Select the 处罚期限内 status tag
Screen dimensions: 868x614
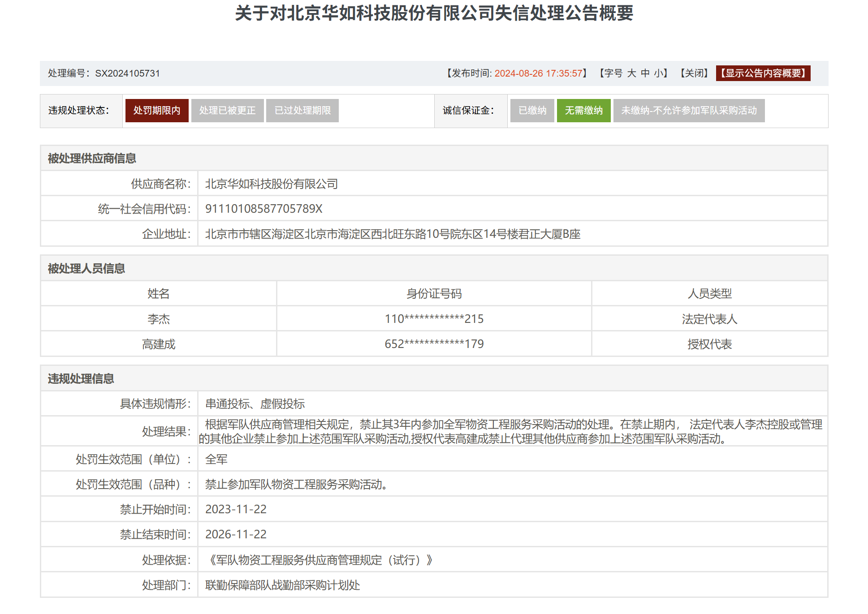pos(157,111)
